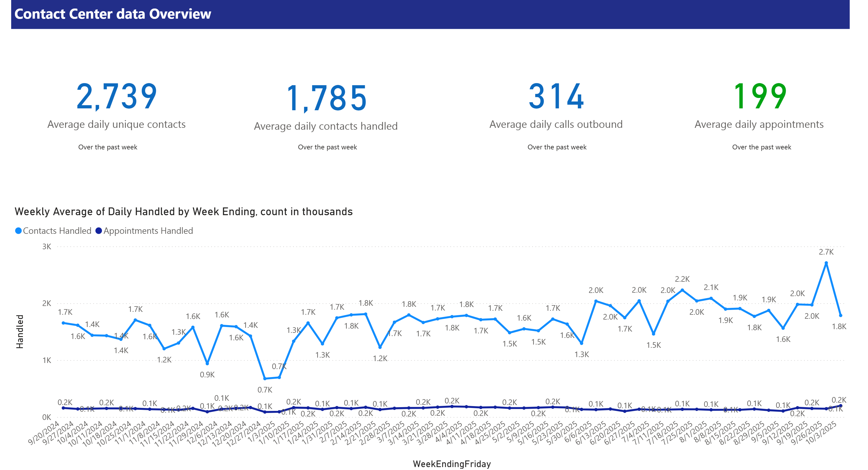Click the 3K y-axis label
Screen dimensions: 868x470
point(47,247)
